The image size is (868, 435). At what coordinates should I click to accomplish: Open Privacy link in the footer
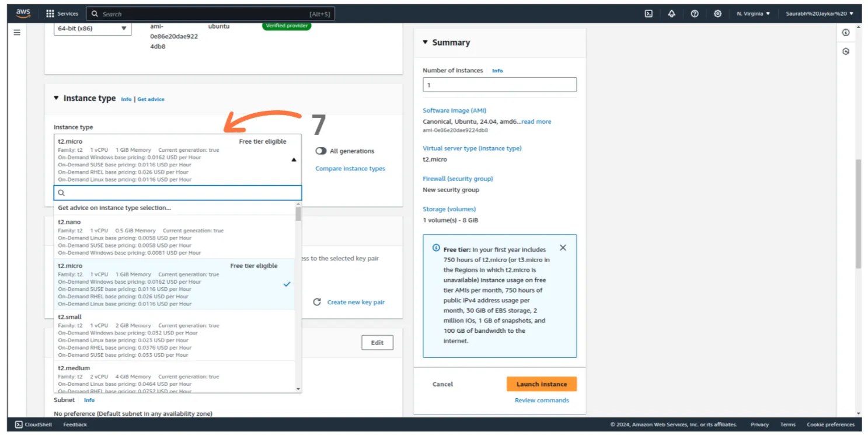click(759, 424)
